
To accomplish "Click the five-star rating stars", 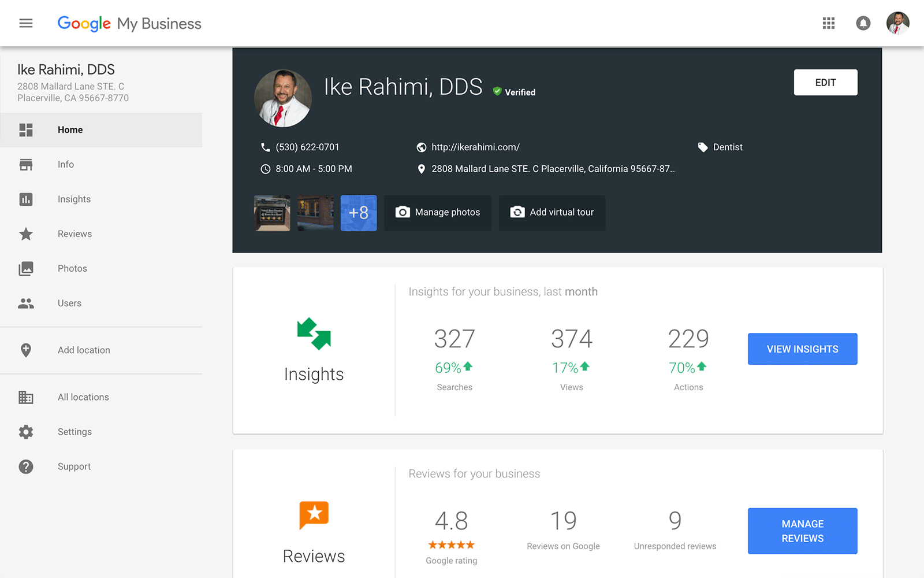I will pyautogui.click(x=452, y=545).
